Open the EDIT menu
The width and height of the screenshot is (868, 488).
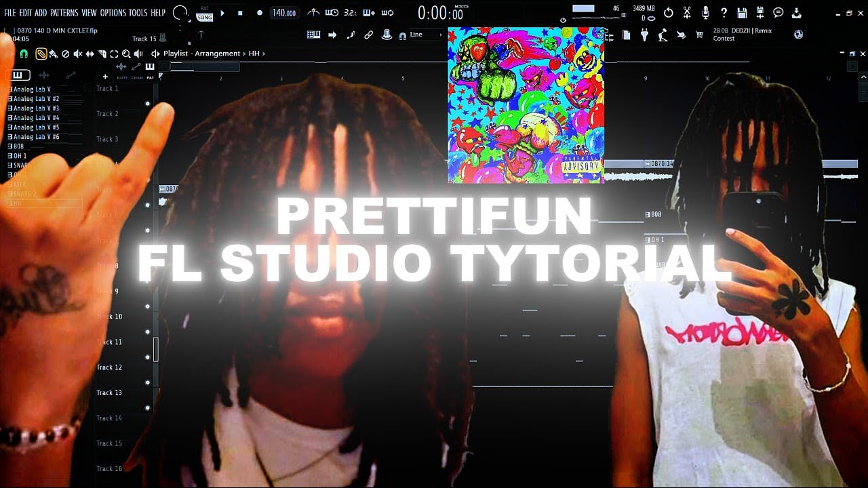click(25, 13)
